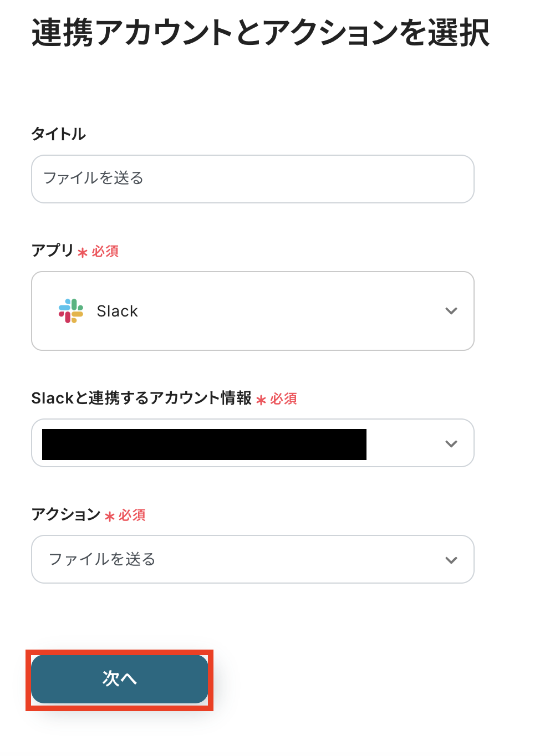The image size is (560, 756).
Task: Open the Slack account dropdown chevron
Action: pos(451,443)
